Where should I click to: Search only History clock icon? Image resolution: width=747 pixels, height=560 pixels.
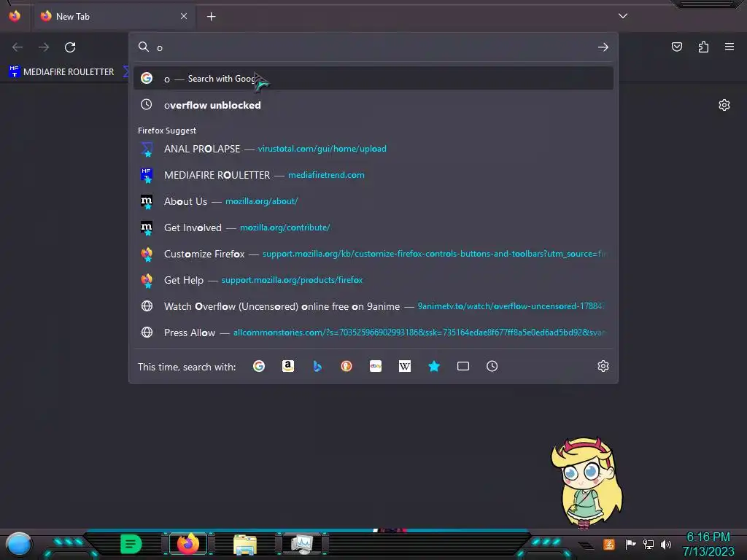(x=492, y=366)
